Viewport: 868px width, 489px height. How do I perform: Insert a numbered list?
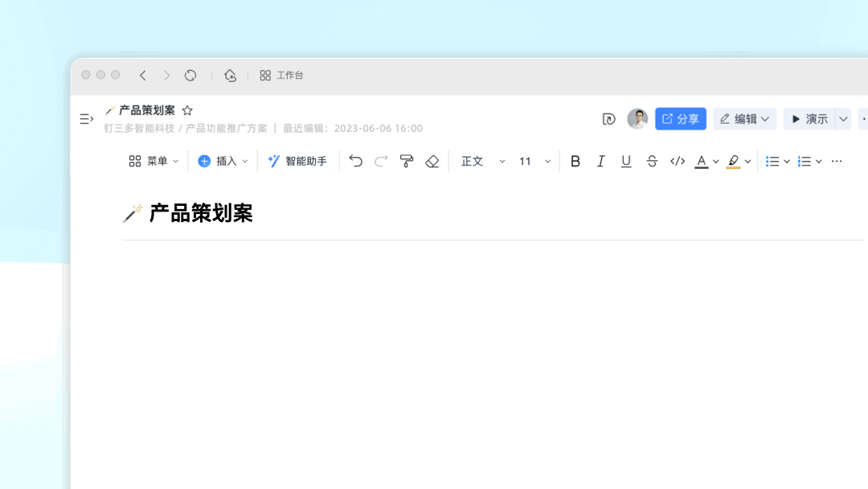point(805,161)
